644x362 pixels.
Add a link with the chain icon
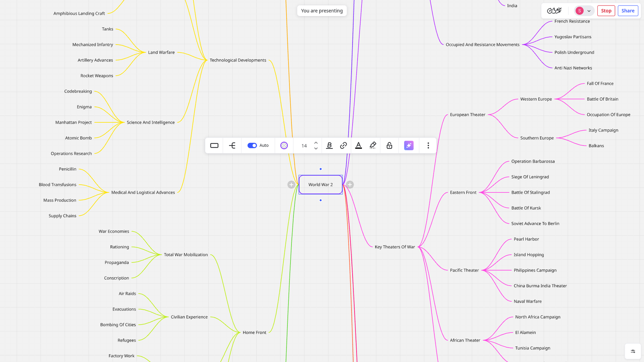(343, 146)
